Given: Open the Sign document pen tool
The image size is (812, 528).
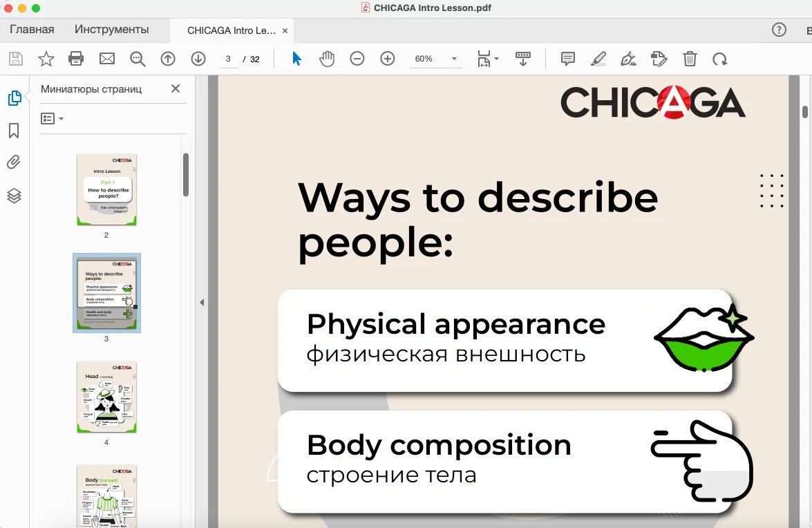Looking at the screenshot, I should point(629,59).
